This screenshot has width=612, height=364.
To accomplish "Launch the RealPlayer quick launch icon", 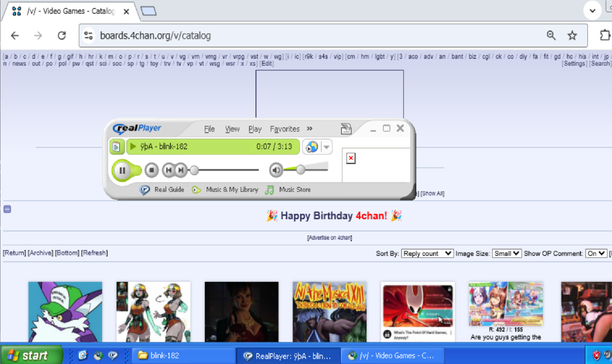I will (x=113, y=355).
